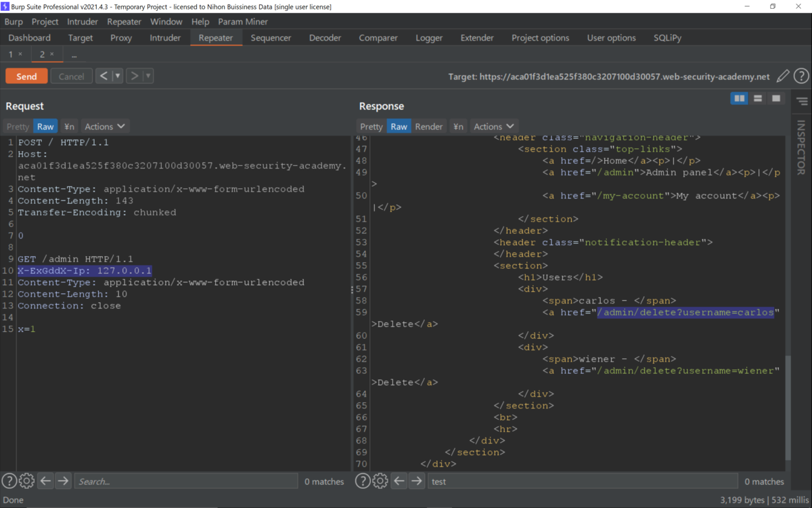Open the Project menu
The width and height of the screenshot is (812, 508).
point(45,22)
